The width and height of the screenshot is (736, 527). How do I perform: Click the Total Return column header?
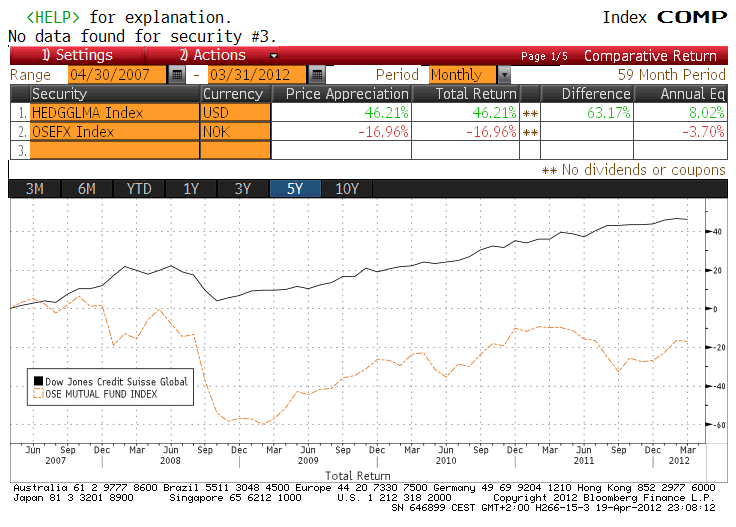pos(465,94)
